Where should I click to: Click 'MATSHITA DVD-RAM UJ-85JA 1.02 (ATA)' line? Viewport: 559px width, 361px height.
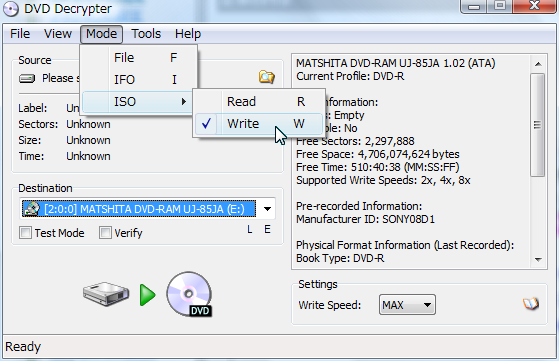pos(396,63)
